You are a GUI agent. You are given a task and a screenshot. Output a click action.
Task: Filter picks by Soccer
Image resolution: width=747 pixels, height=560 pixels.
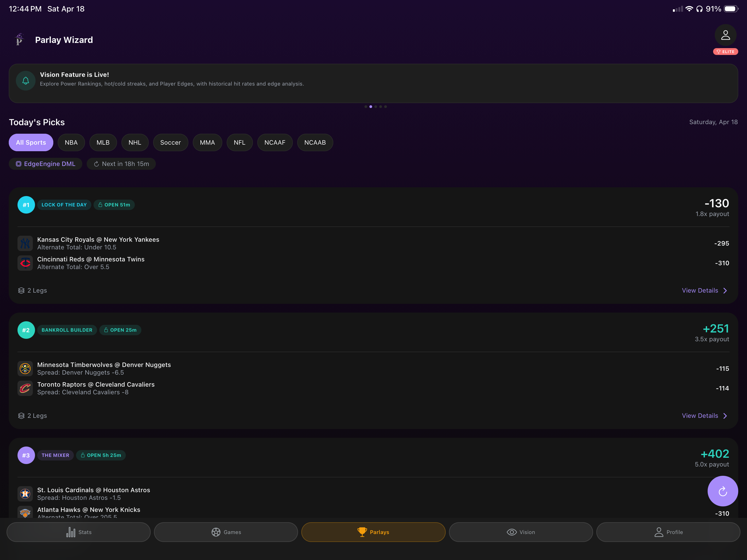pyautogui.click(x=171, y=142)
